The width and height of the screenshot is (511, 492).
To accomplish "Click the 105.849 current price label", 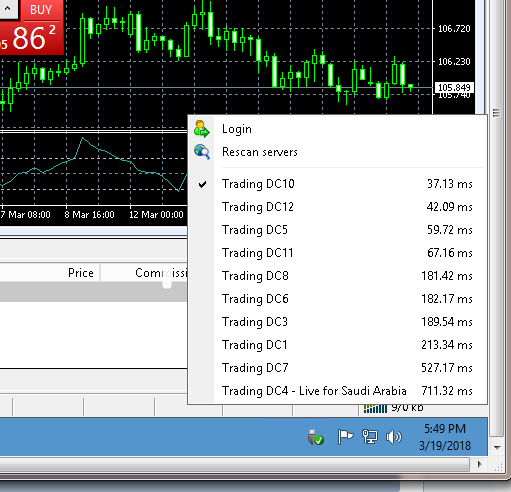I will (454, 88).
